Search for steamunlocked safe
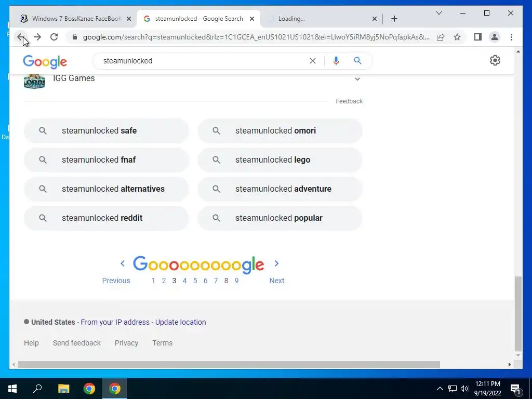This screenshot has height=399, width=532. (106, 130)
